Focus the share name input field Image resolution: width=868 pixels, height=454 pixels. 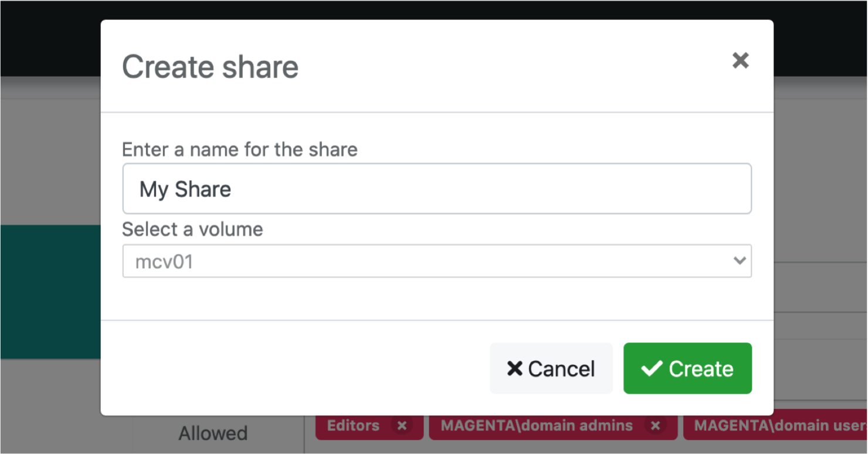436,189
